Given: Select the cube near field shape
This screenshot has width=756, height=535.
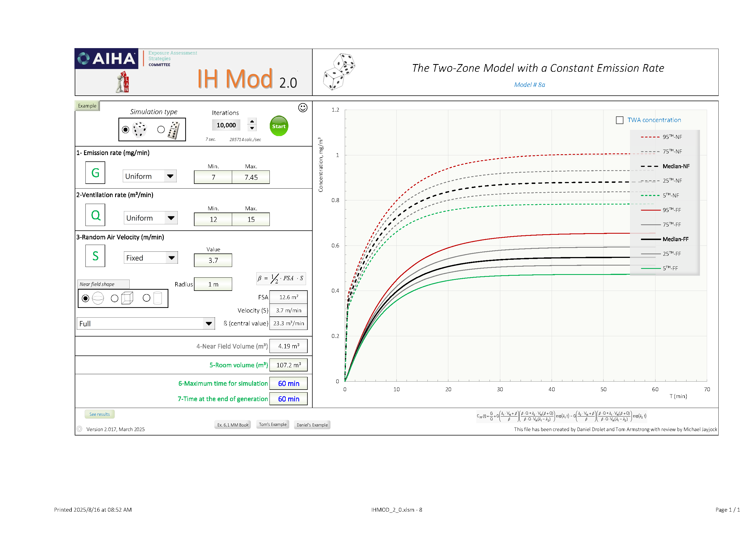Looking at the screenshot, I should coord(115,299).
